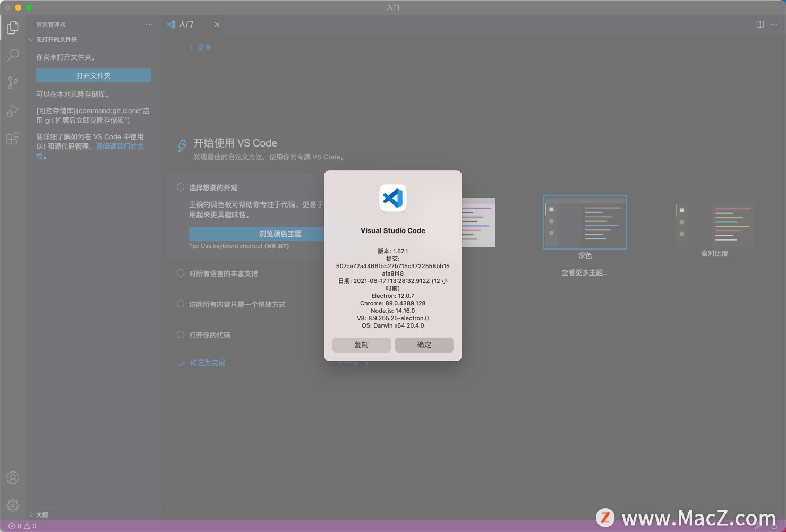Open editor more actions ellipsis
Image resolution: width=786 pixels, height=532 pixels.
[x=774, y=24]
